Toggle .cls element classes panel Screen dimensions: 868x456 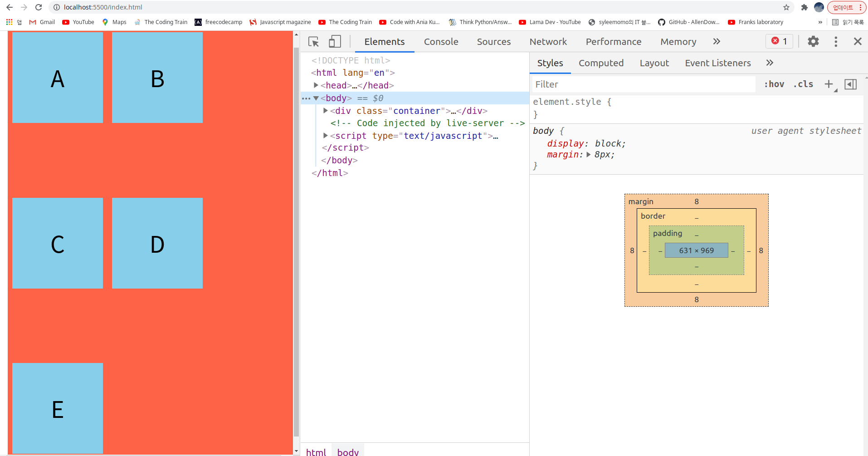tap(803, 84)
